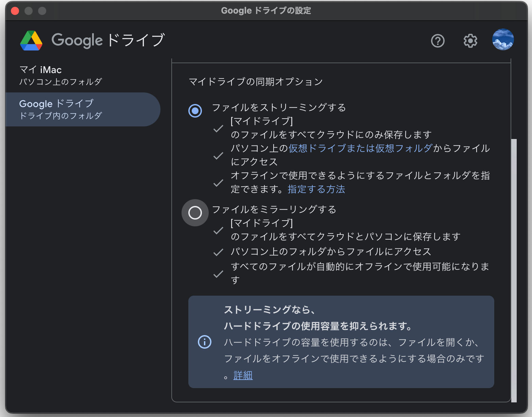The width and height of the screenshot is (532, 417).
Task: Click the checkmark beside パソコン上のフォルダからファイルにアクセス
Action: pyautogui.click(x=218, y=252)
